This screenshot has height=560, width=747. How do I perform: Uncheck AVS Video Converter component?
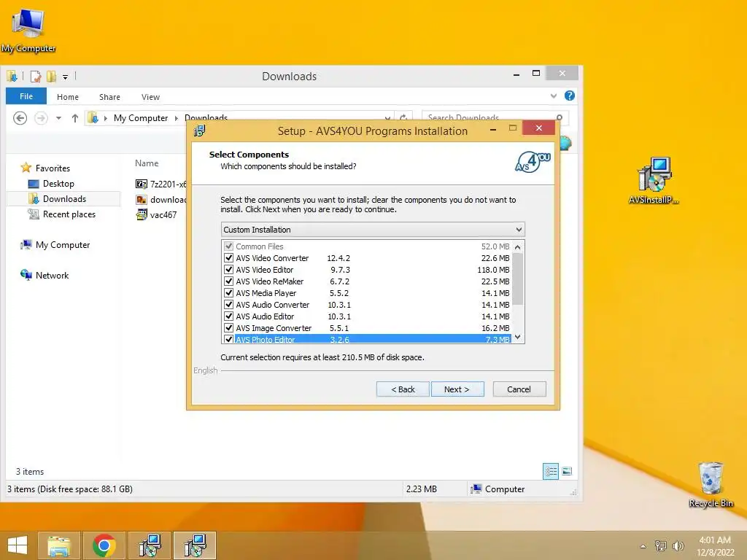[x=228, y=258]
